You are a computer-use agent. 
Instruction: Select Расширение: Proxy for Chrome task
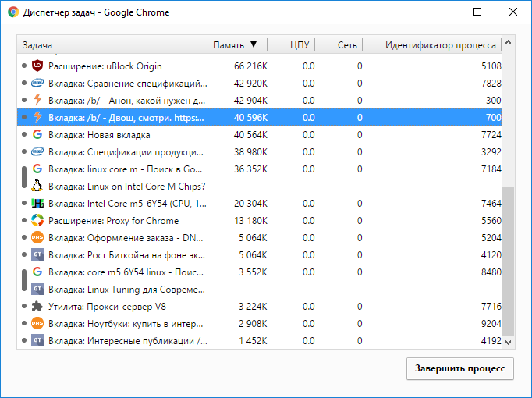259,221
